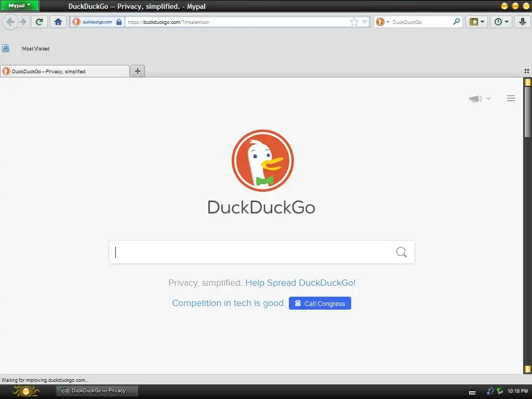Open the home page
532x399 pixels.
click(x=58, y=22)
